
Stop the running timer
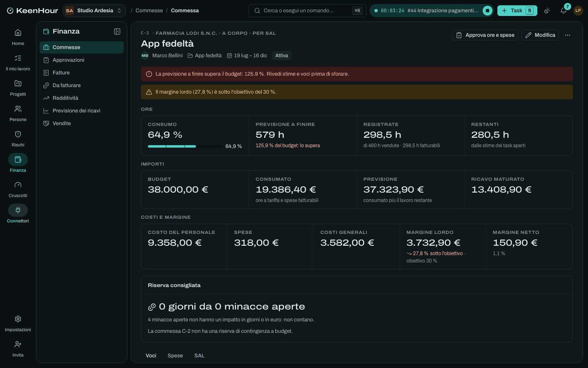point(488,11)
